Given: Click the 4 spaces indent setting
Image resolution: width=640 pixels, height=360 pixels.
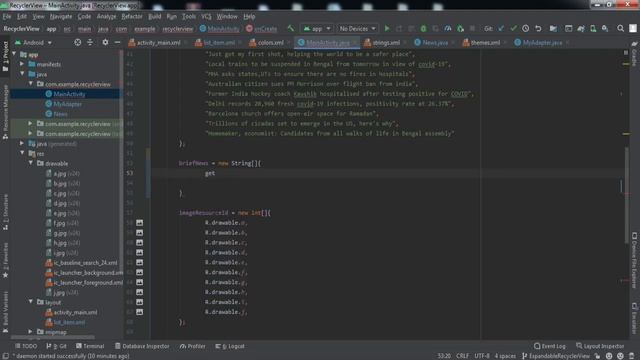Looking at the screenshot, I should tap(505, 356).
